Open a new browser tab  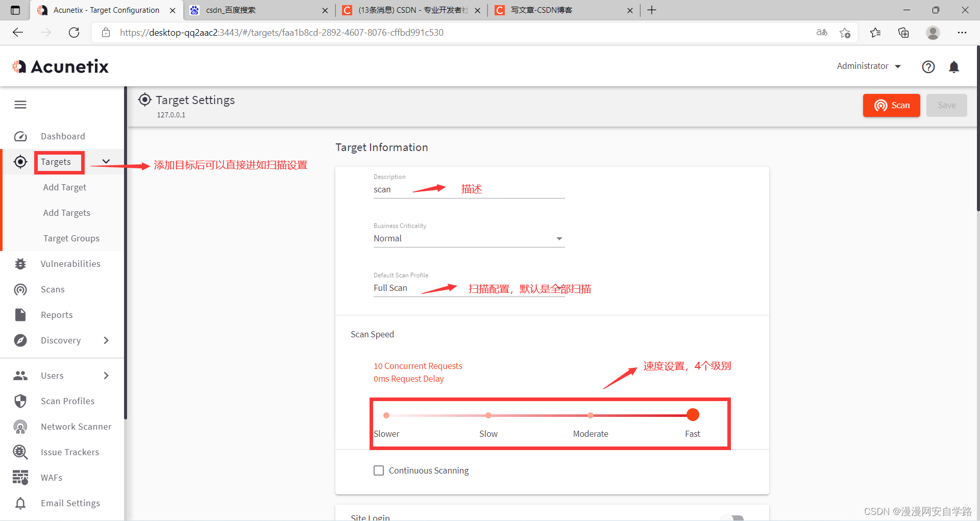[652, 10]
